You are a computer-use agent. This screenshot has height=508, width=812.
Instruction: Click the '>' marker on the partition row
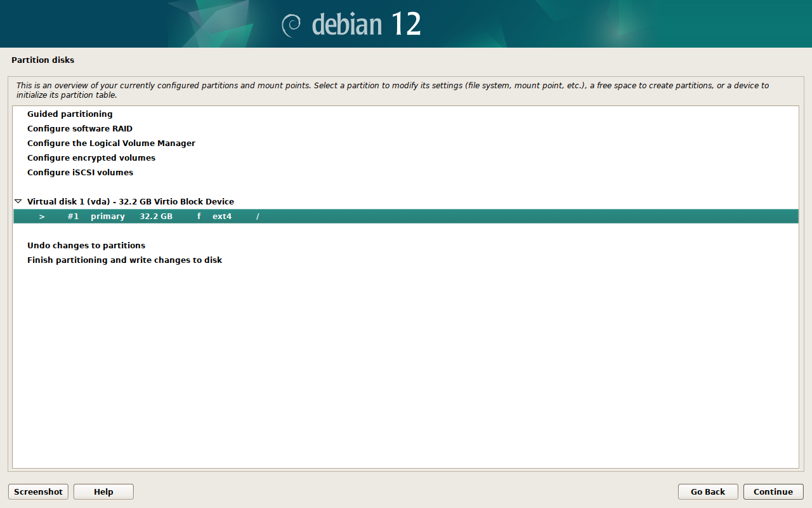[42, 217]
